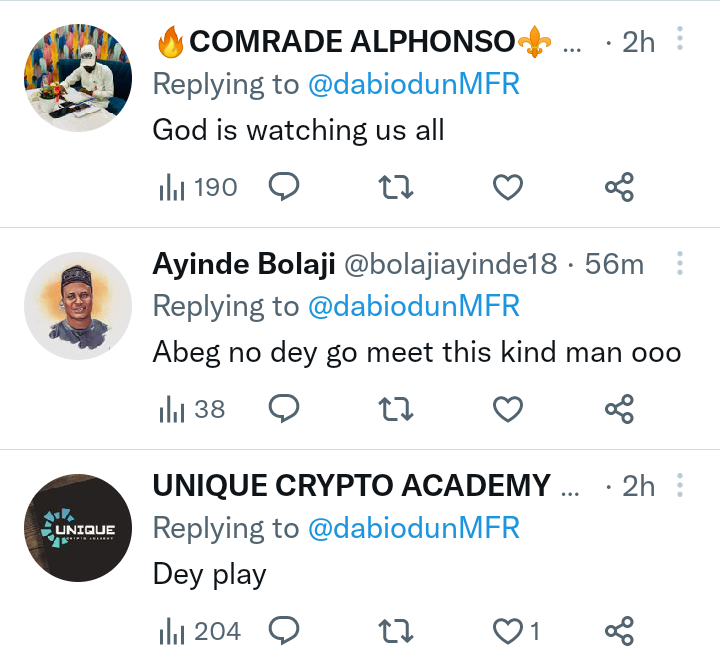
Task: Open @dabiodunMFR link in Ayinde Bolaji's reply
Action: (413, 306)
